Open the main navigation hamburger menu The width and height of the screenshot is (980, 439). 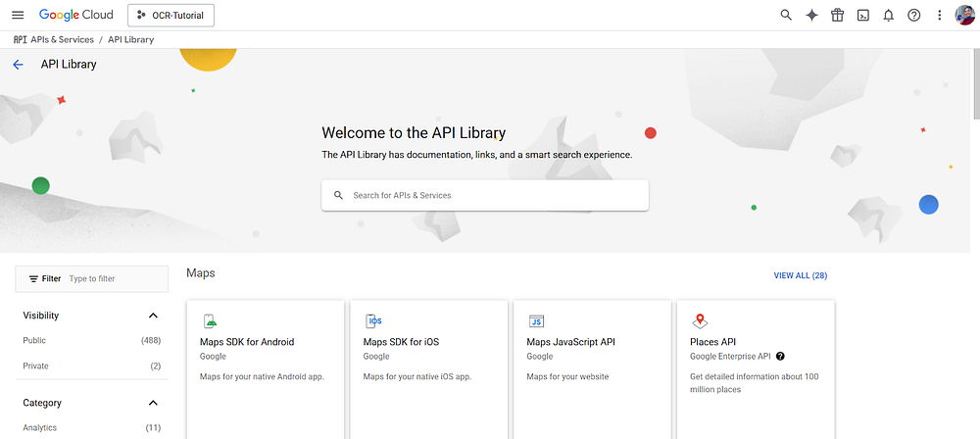(18, 15)
